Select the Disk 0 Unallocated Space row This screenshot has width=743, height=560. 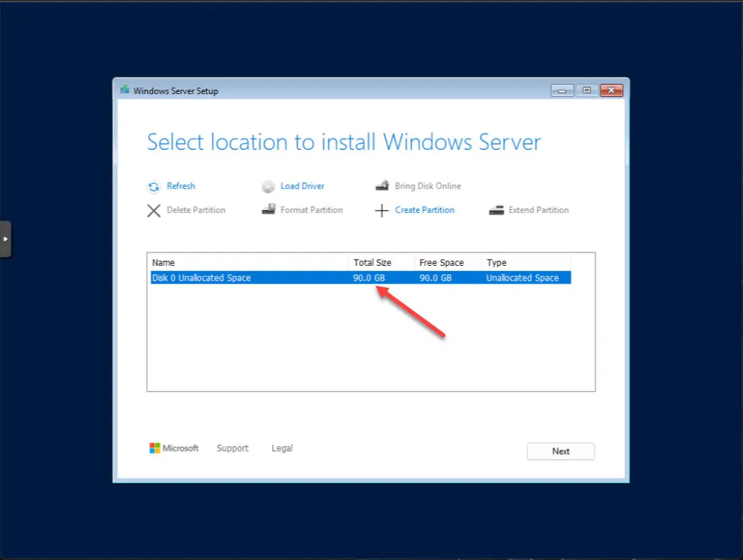point(361,278)
